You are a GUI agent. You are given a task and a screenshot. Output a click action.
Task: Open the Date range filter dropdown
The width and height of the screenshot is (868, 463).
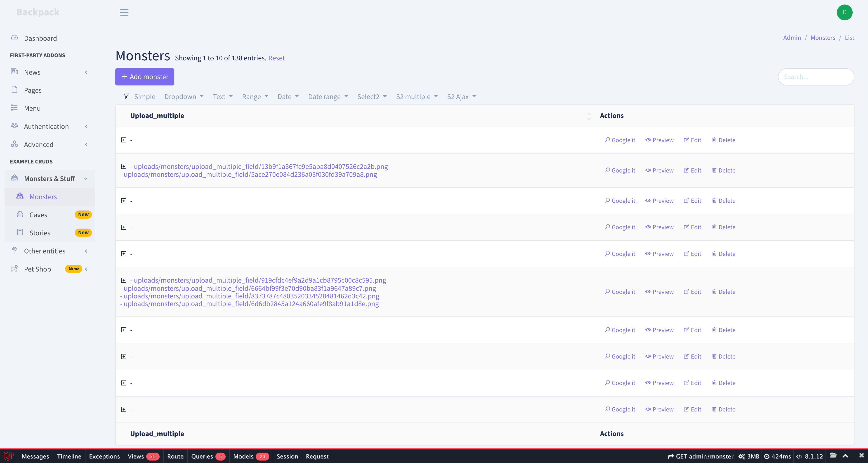[x=328, y=97]
